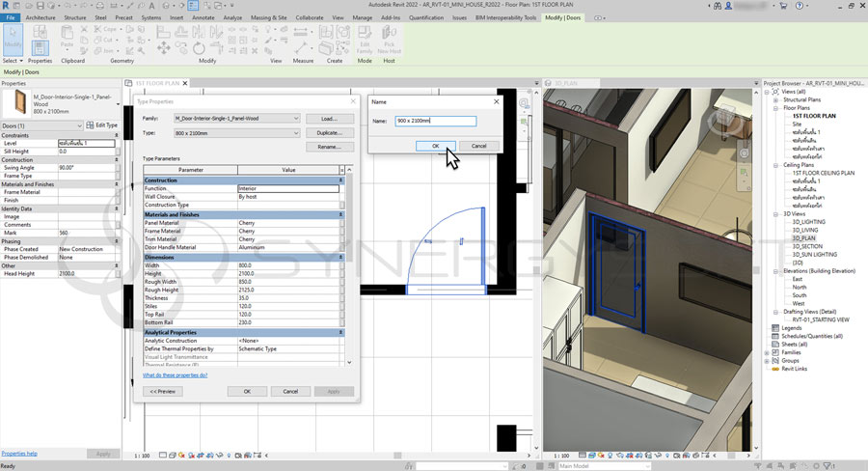Click the Sheets (all) icon in browser
Screen dimensions: 868x471
pos(776,345)
